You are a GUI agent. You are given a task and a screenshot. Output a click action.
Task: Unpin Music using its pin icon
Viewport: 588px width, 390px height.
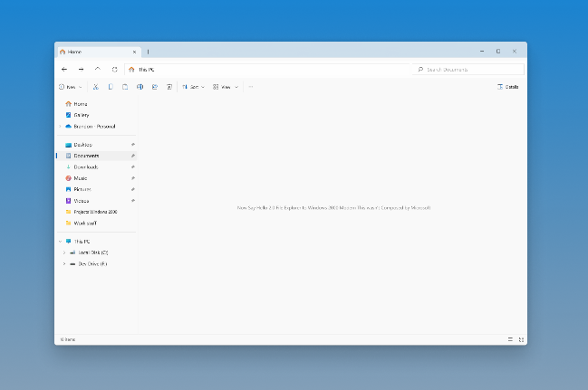(x=133, y=178)
